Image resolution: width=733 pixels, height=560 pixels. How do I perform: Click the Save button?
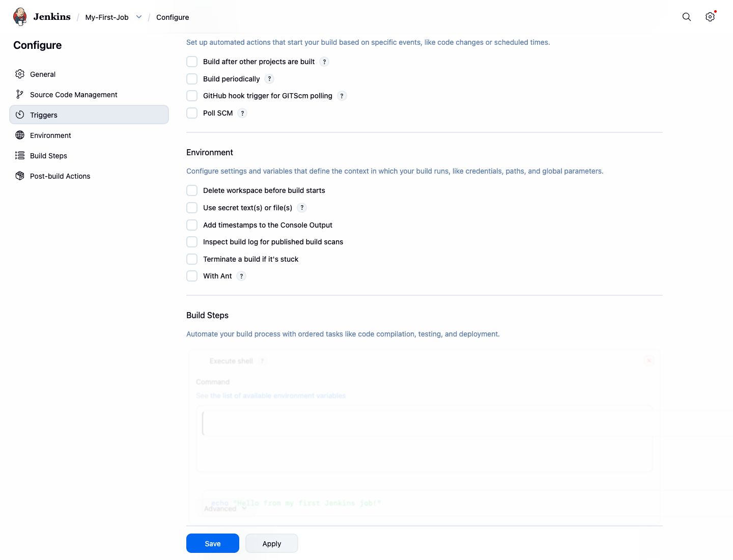click(213, 543)
